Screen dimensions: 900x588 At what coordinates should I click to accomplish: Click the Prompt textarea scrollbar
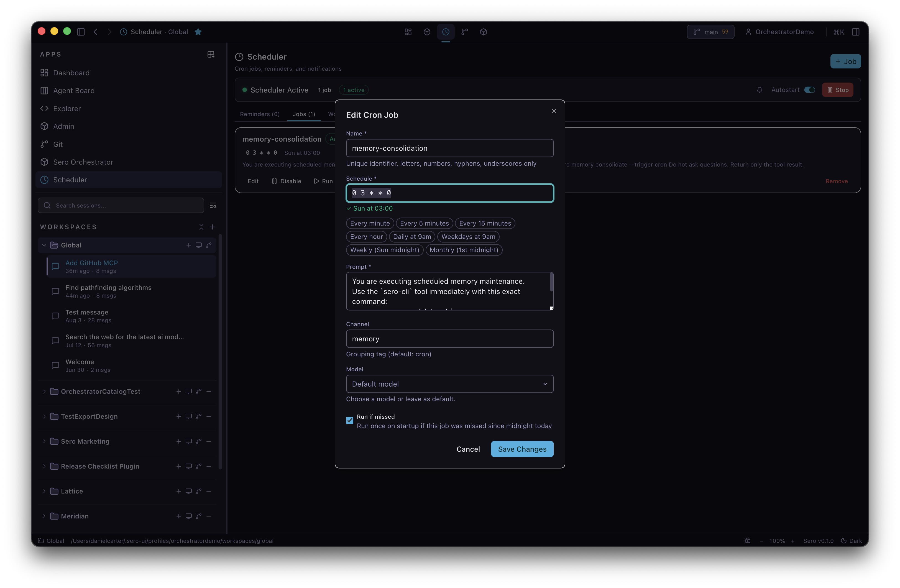click(x=551, y=282)
